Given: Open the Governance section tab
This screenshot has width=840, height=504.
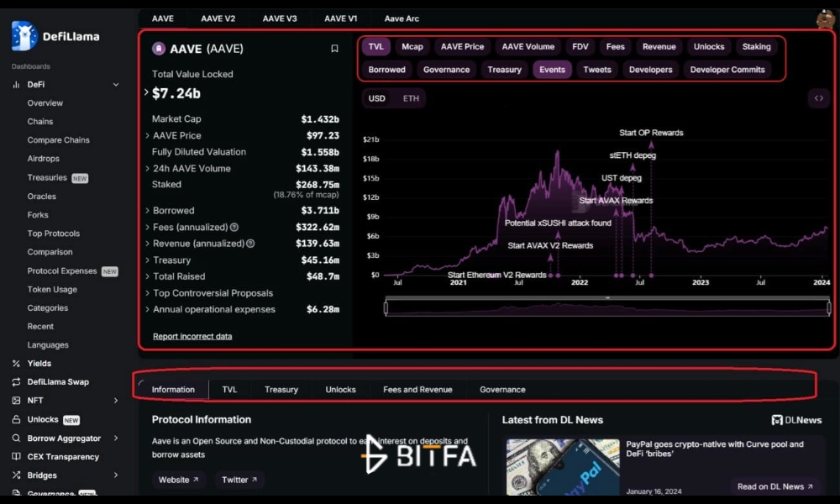Looking at the screenshot, I should (502, 390).
